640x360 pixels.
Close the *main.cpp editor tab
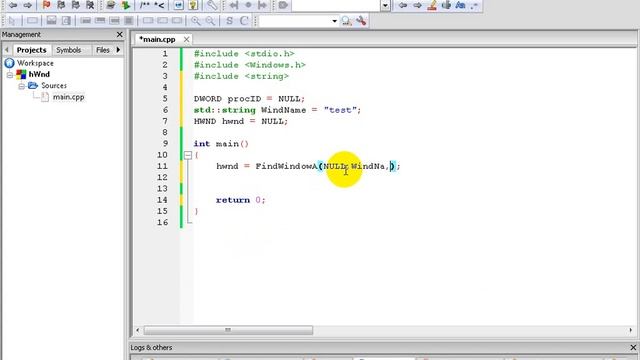coord(187,39)
